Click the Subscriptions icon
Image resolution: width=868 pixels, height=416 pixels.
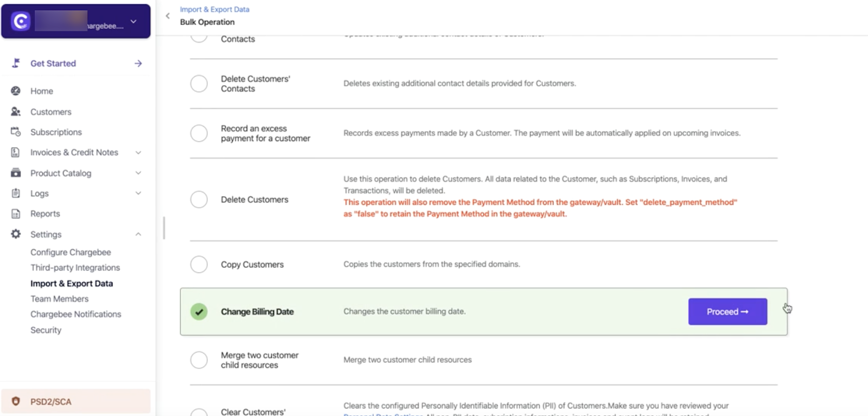(16, 132)
